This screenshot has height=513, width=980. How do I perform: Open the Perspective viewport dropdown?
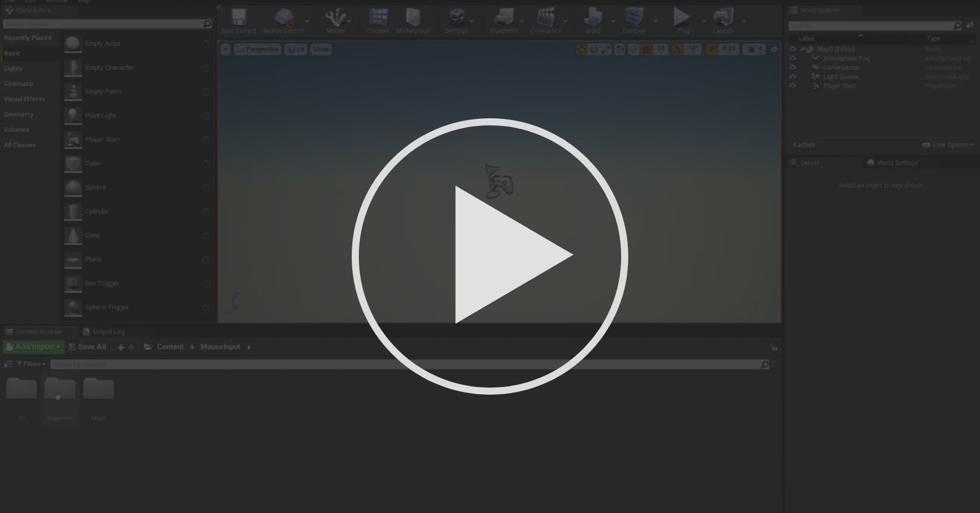point(258,49)
